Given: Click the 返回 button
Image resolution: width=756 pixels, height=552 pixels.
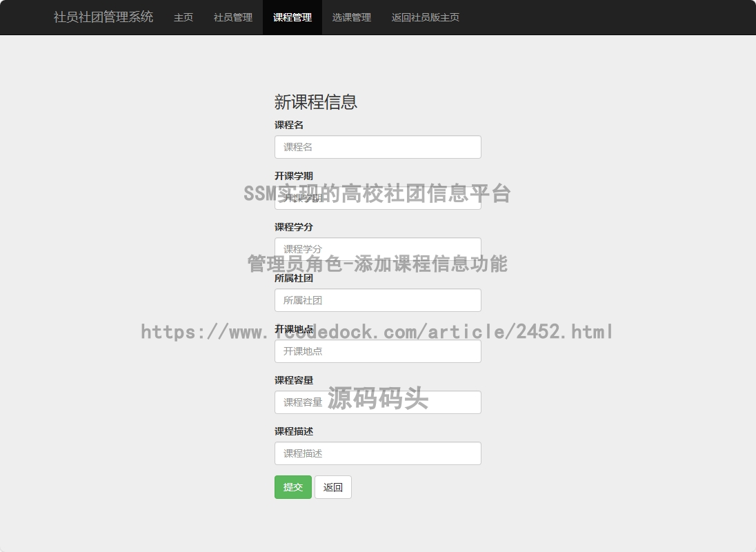Looking at the screenshot, I should tap(333, 487).
